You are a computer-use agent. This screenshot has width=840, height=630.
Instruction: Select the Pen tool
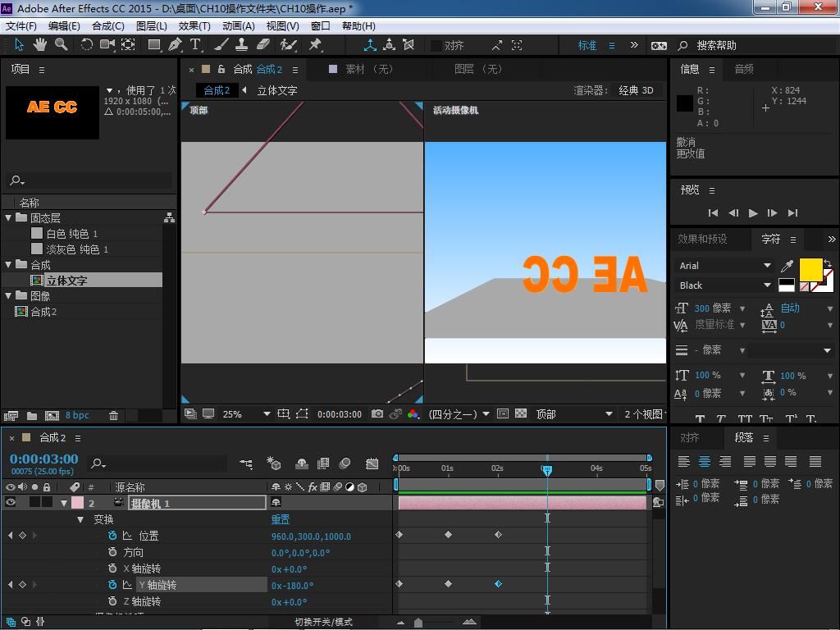click(x=175, y=45)
